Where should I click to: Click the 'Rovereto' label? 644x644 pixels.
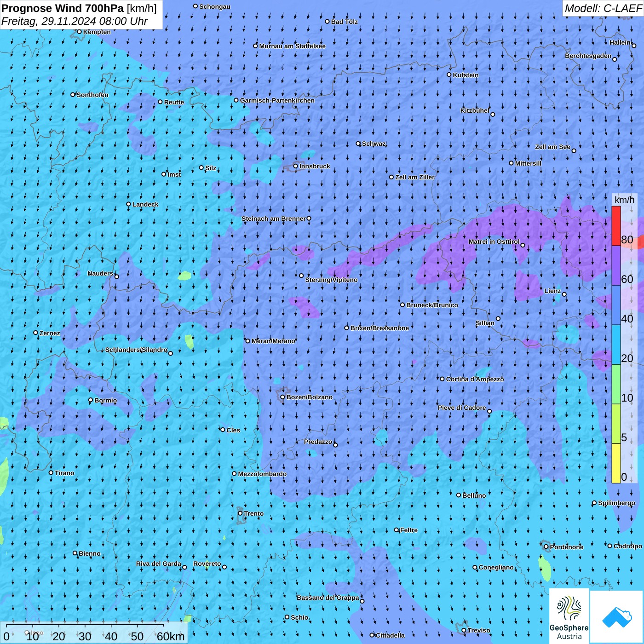[x=207, y=563]
